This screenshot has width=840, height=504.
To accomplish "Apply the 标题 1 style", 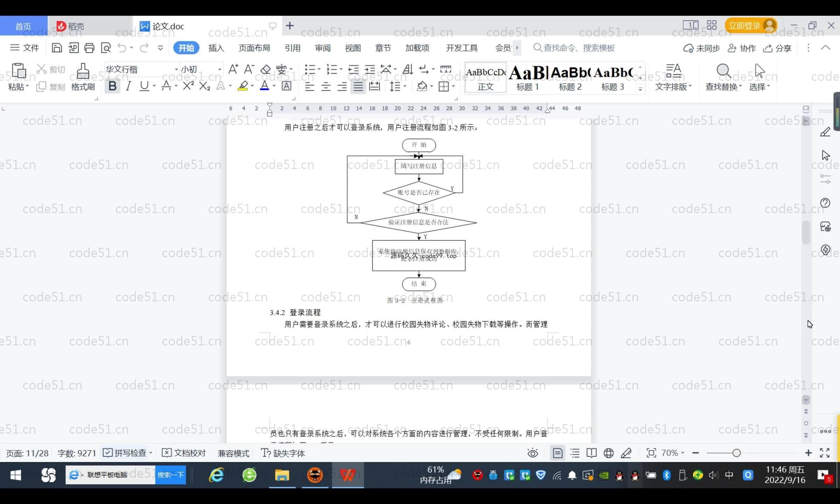I will (x=528, y=78).
